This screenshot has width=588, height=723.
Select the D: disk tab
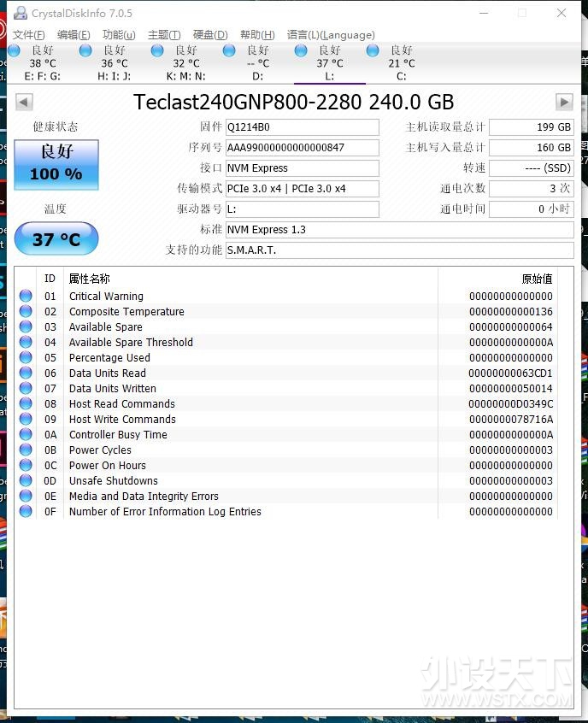[x=258, y=63]
